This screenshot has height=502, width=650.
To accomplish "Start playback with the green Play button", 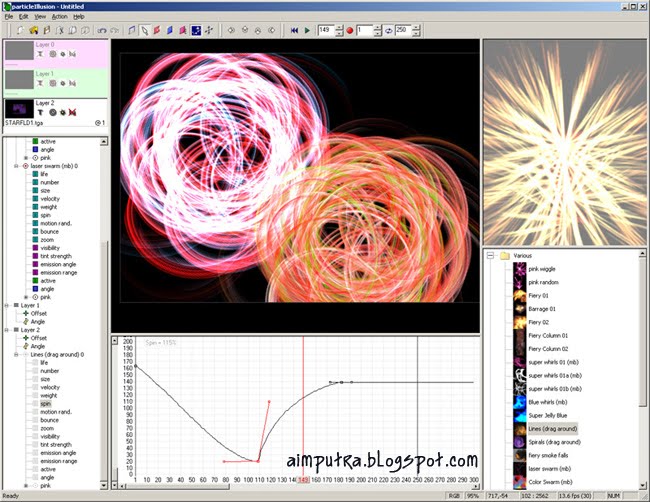I will (x=307, y=30).
